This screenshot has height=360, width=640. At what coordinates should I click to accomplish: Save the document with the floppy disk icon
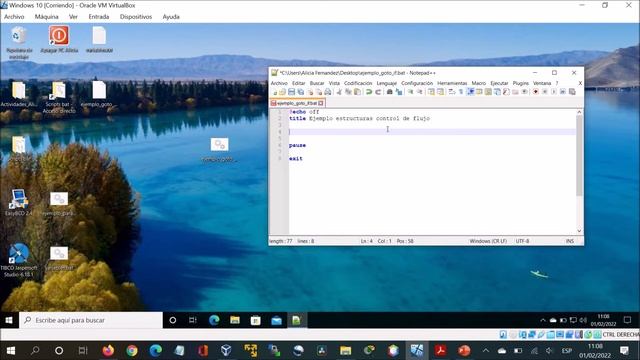pyautogui.click(x=291, y=92)
